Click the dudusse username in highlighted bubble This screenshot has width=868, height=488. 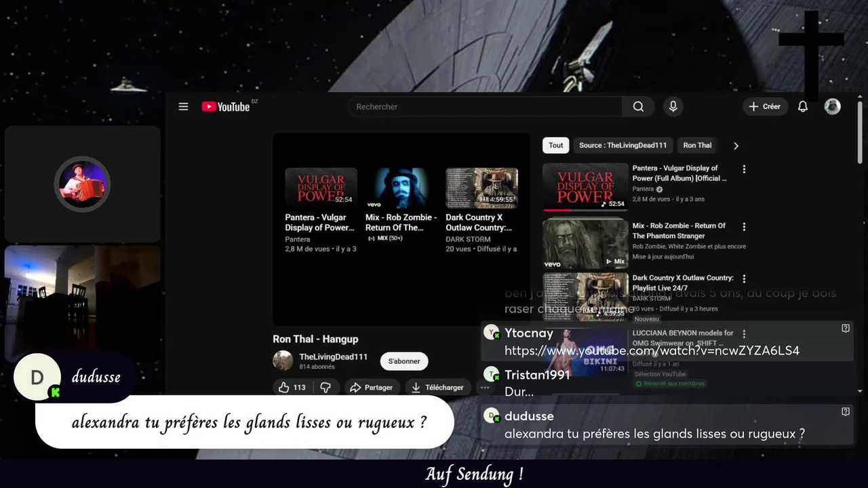tap(96, 377)
